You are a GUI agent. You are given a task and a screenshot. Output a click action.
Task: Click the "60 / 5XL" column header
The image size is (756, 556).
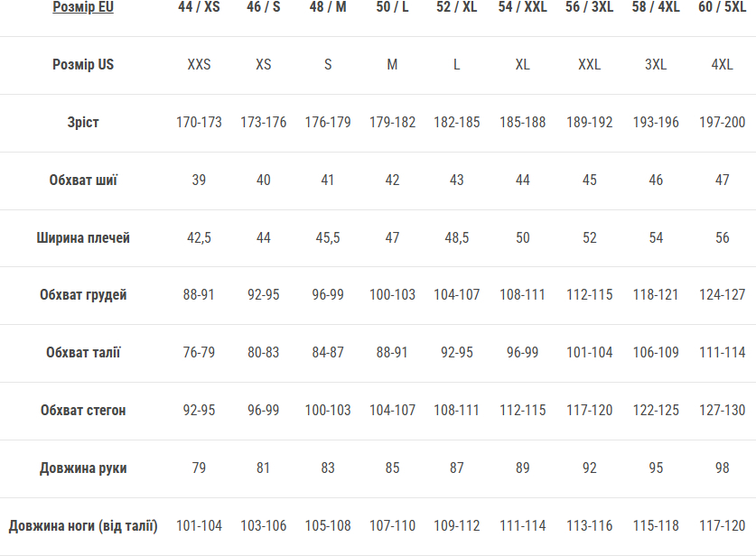pos(722,8)
